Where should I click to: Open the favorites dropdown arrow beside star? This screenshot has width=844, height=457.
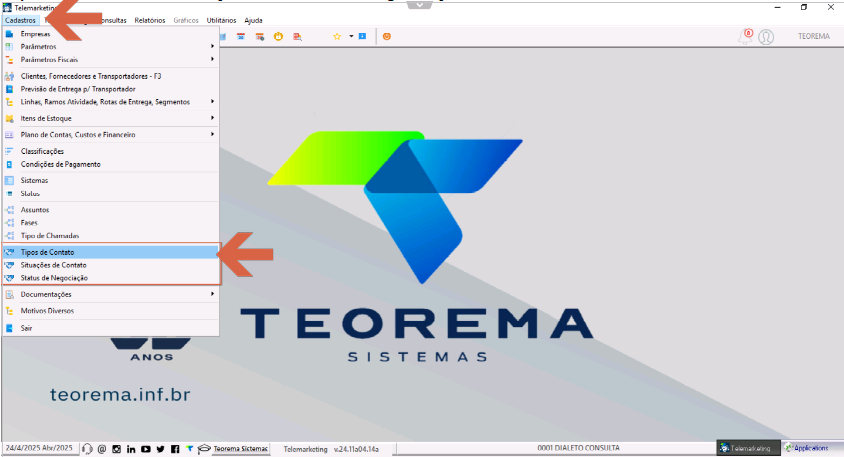tap(351, 37)
